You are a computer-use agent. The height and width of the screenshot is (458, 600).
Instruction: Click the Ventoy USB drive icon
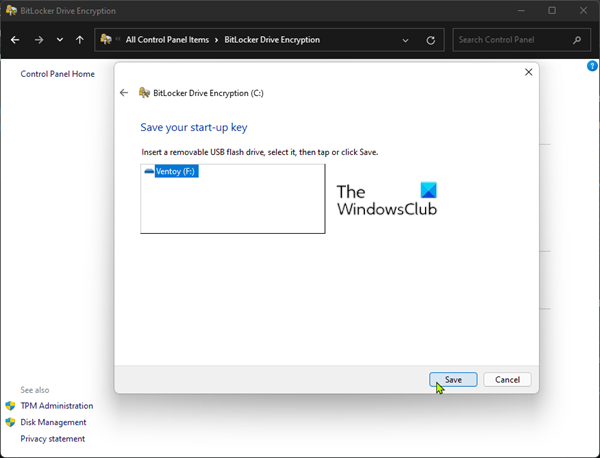point(149,171)
